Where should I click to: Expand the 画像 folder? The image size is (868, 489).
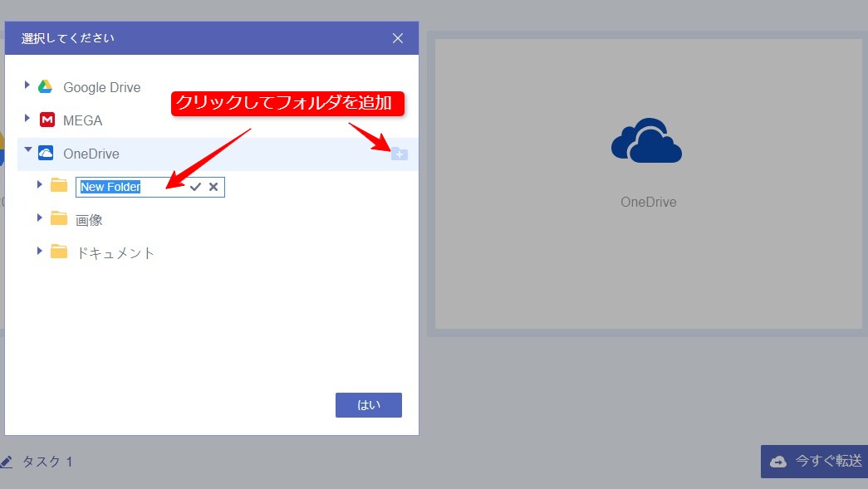point(39,218)
